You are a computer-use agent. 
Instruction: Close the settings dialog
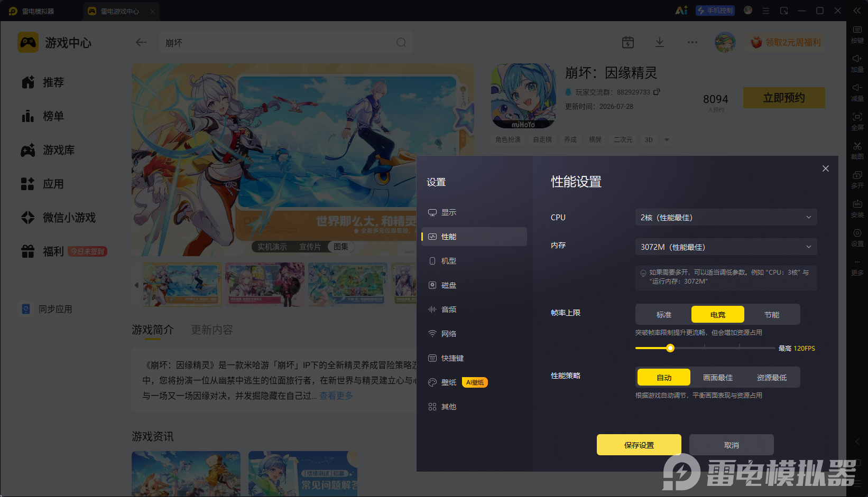point(826,168)
